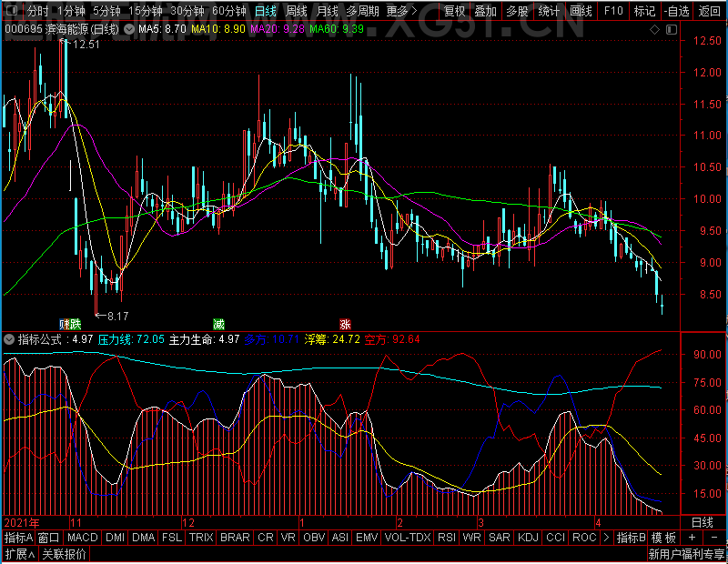The height and width of the screenshot is (564, 728).
Task: Switch indicator to VOL-TDX
Action: click(408, 538)
